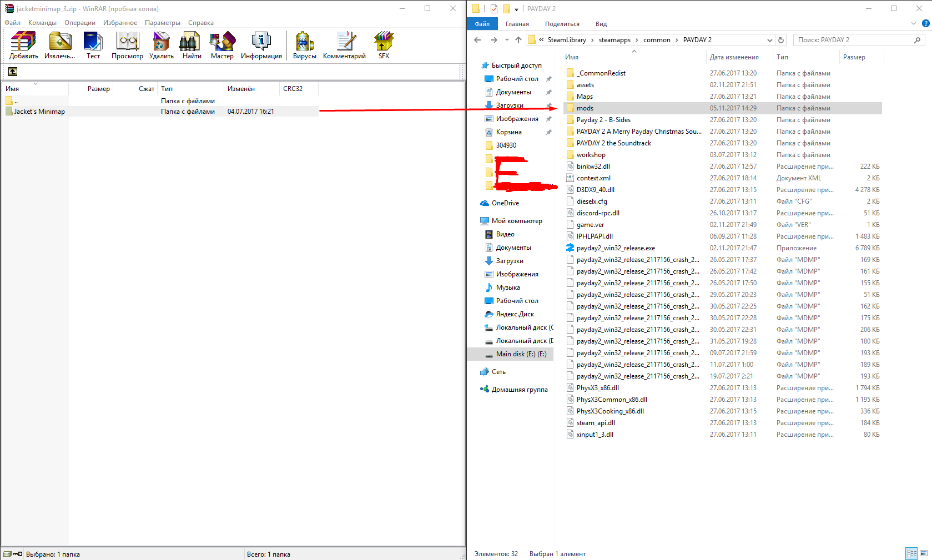
Task: Click the address bar previous locations chevron
Action: click(x=541, y=40)
